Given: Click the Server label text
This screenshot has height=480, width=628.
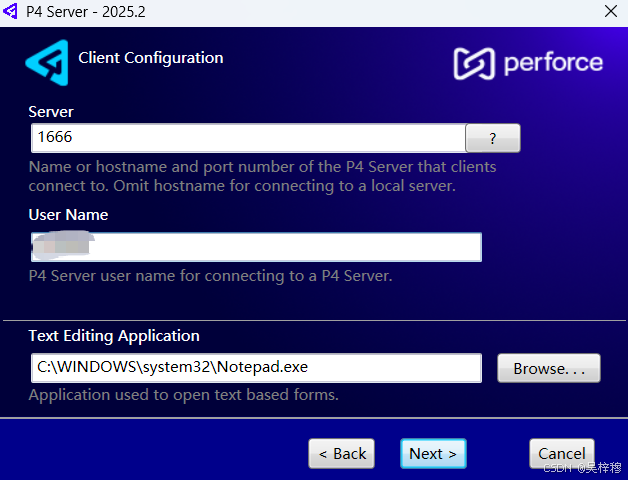Looking at the screenshot, I should pyautogui.click(x=51, y=112).
